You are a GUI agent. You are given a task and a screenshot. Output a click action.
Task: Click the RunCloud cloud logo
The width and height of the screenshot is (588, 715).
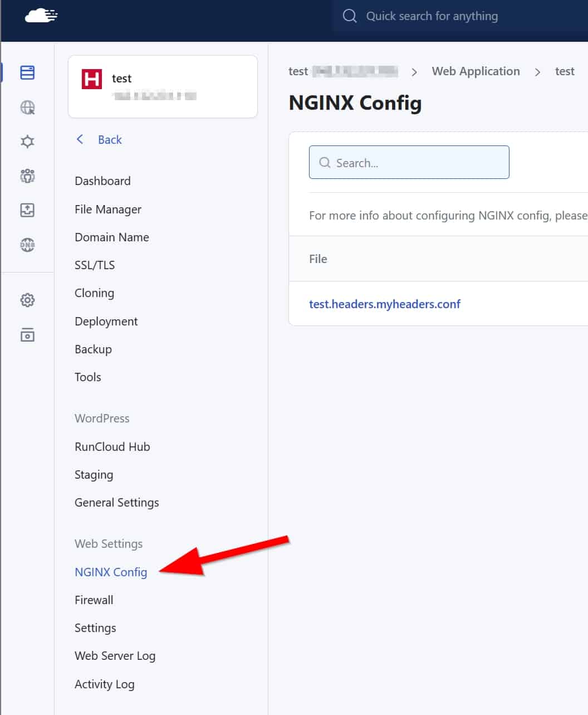click(x=41, y=16)
